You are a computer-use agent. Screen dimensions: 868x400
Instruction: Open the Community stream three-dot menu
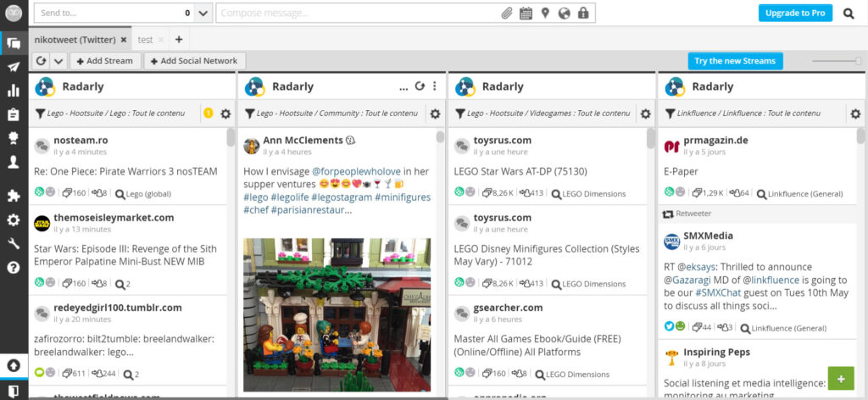pos(435,86)
